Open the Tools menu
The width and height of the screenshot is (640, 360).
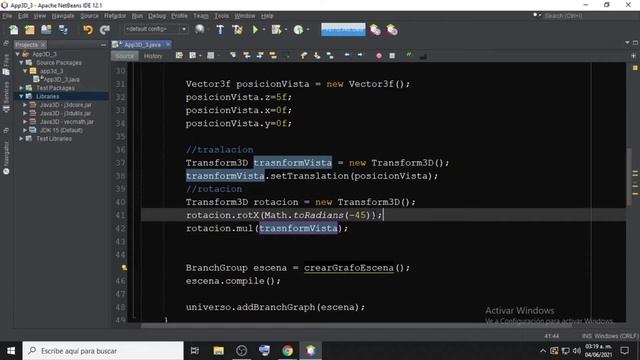(x=222, y=16)
